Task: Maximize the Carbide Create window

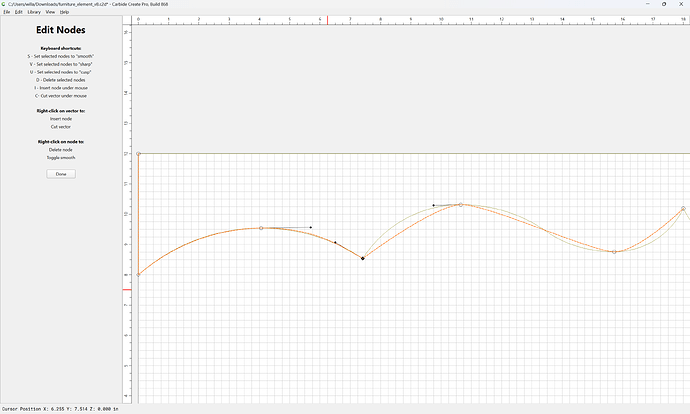Action: (664, 4)
